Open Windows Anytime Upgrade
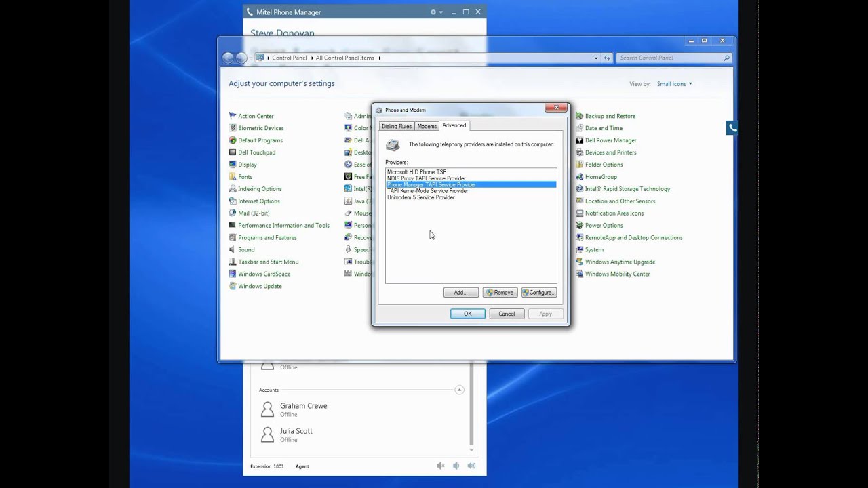 (x=620, y=262)
